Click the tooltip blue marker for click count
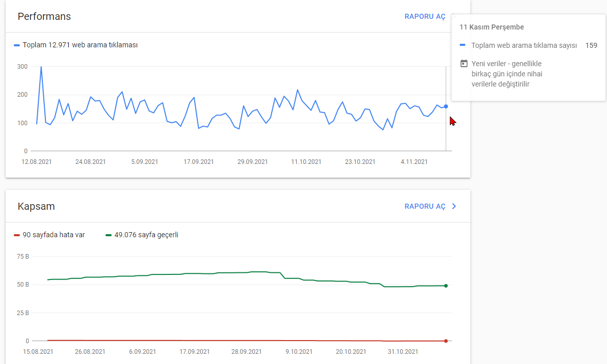The width and height of the screenshot is (607, 364). (x=462, y=45)
